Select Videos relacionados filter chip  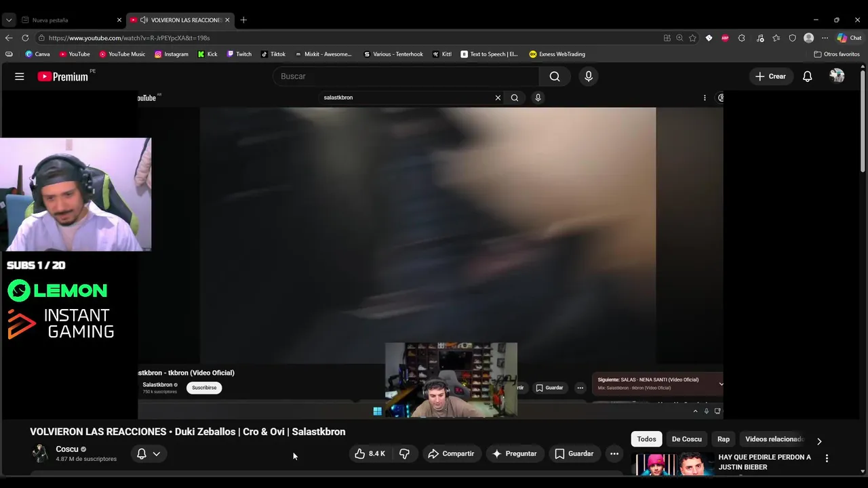tap(774, 439)
